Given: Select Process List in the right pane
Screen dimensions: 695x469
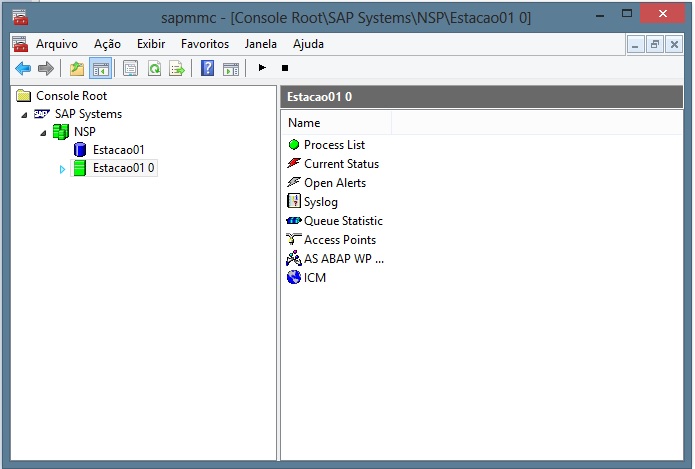Looking at the screenshot, I should pyautogui.click(x=334, y=145).
